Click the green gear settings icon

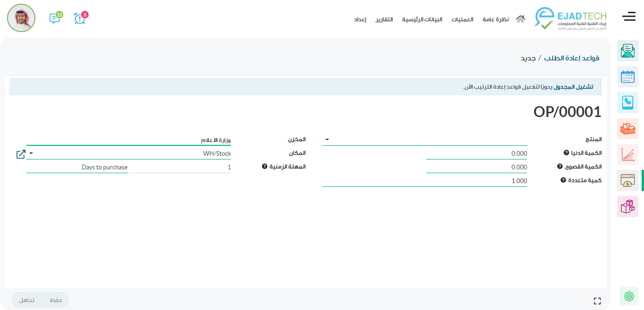tap(628, 296)
